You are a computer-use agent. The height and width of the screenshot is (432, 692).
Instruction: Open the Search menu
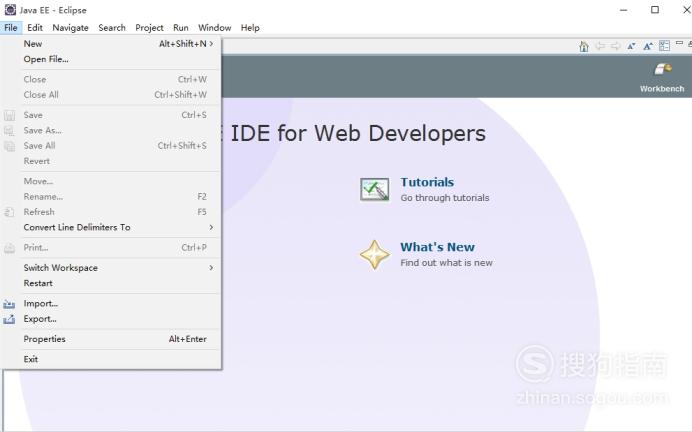(x=112, y=27)
